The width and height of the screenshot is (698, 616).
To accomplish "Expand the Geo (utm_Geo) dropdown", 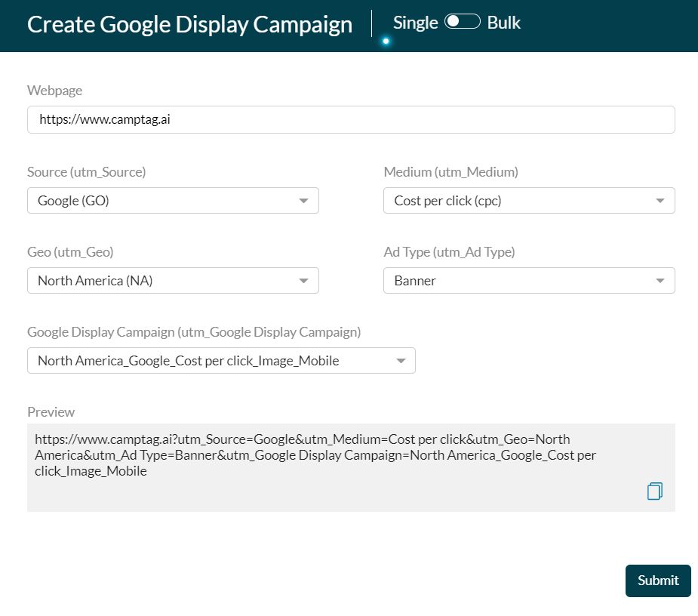I will [173, 280].
